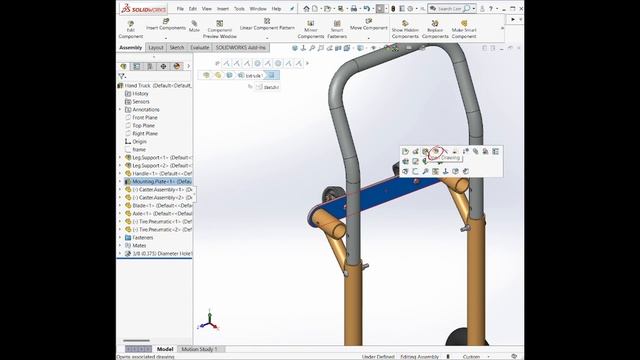
Task: Expand the Mates folder
Action: 120,246
